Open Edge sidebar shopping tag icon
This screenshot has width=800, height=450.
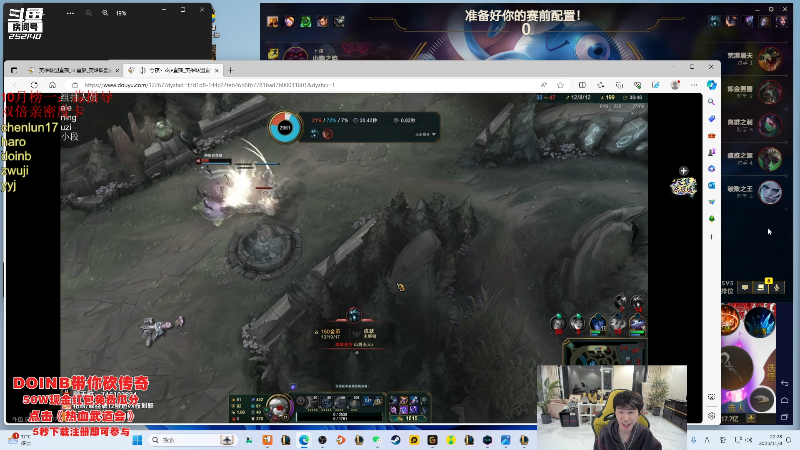[711, 118]
